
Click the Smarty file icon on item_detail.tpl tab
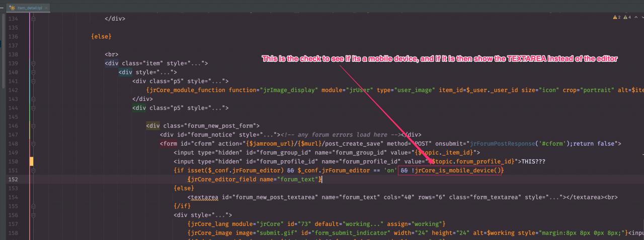pyautogui.click(x=12, y=8)
